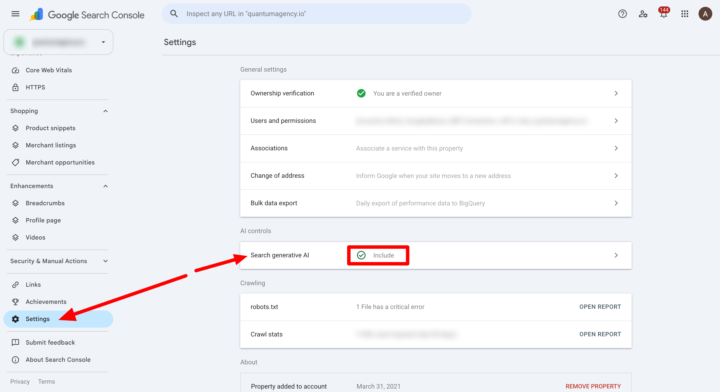The image size is (720, 392).
Task: Open the account avatar A
Action: [x=705, y=14]
